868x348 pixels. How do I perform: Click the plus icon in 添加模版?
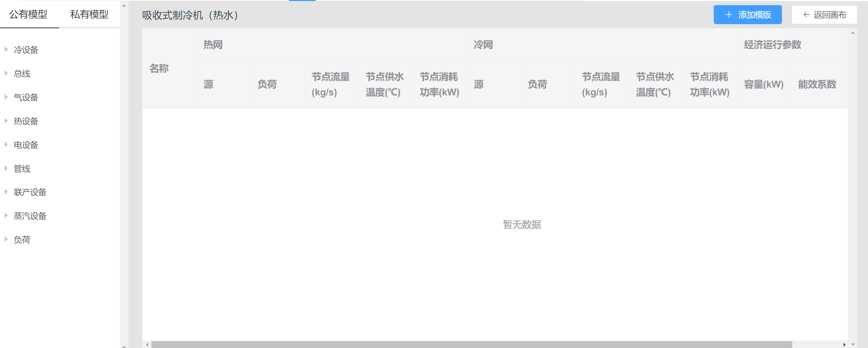tap(729, 15)
